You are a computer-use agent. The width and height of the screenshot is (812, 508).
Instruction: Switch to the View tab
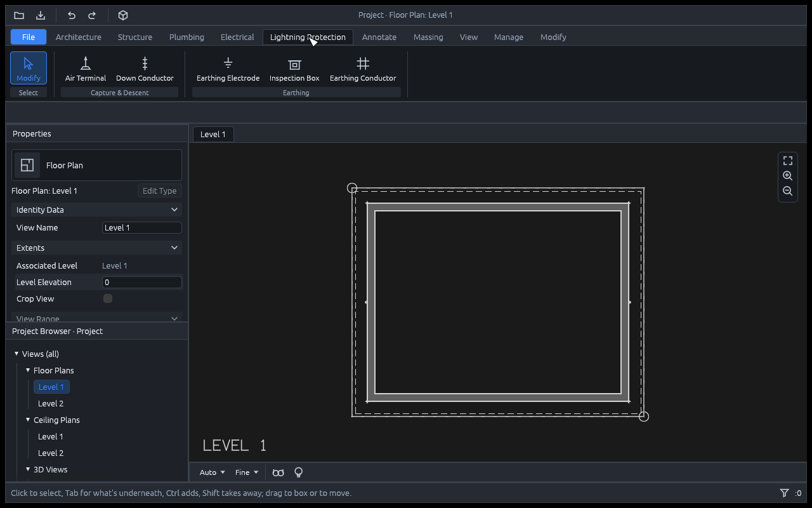469,37
